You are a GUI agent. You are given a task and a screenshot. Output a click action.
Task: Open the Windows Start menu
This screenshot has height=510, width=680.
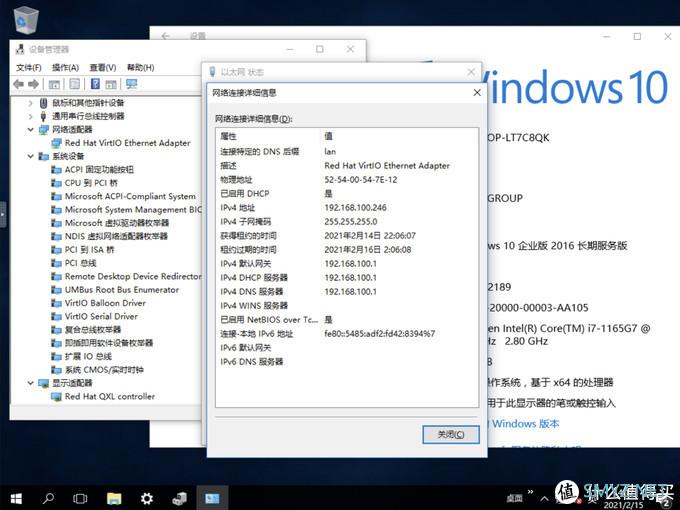(x=16, y=498)
